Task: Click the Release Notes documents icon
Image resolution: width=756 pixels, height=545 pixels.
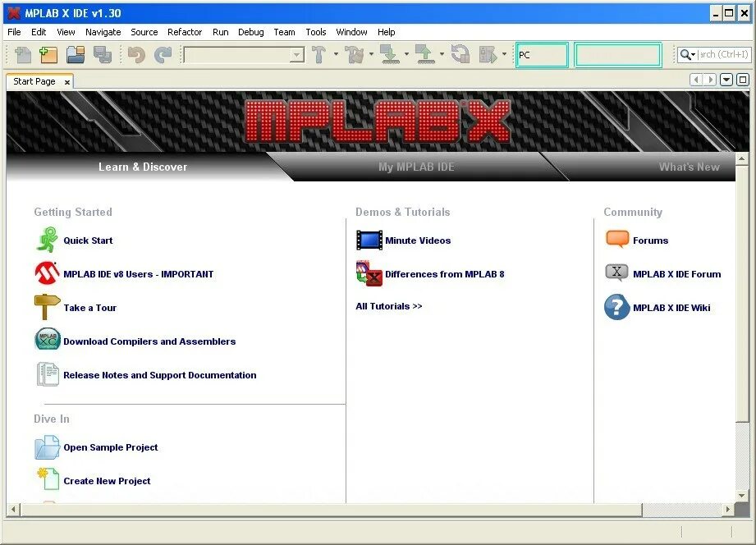Action: pos(48,374)
